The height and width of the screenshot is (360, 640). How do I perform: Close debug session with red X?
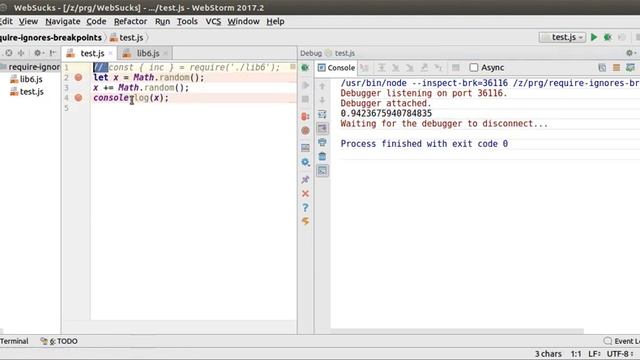[305, 193]
